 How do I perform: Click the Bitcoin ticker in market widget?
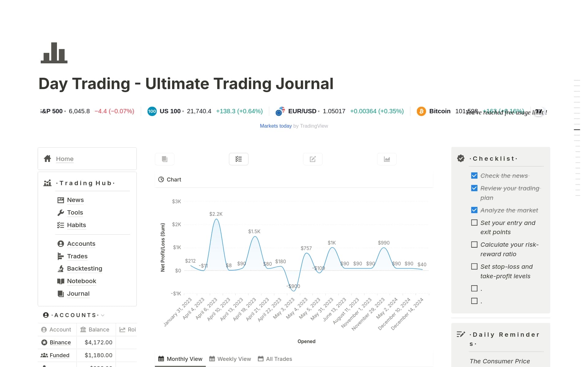point(439,111)
